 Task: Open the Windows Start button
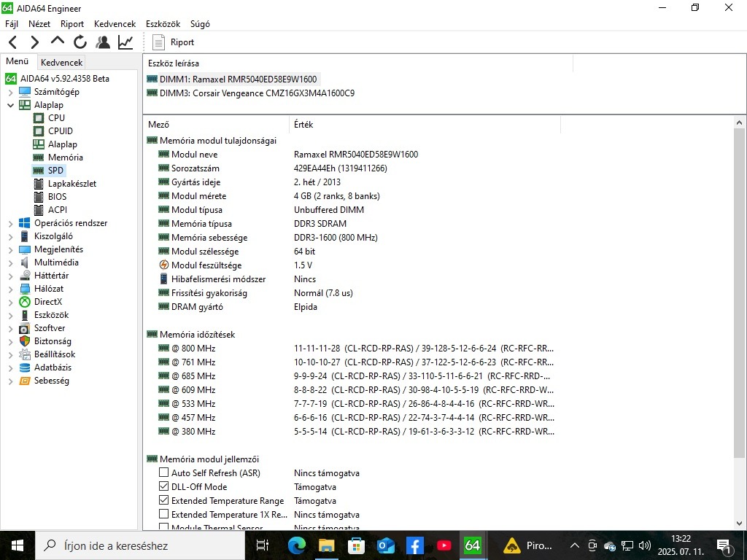click(x=18, y=545)
